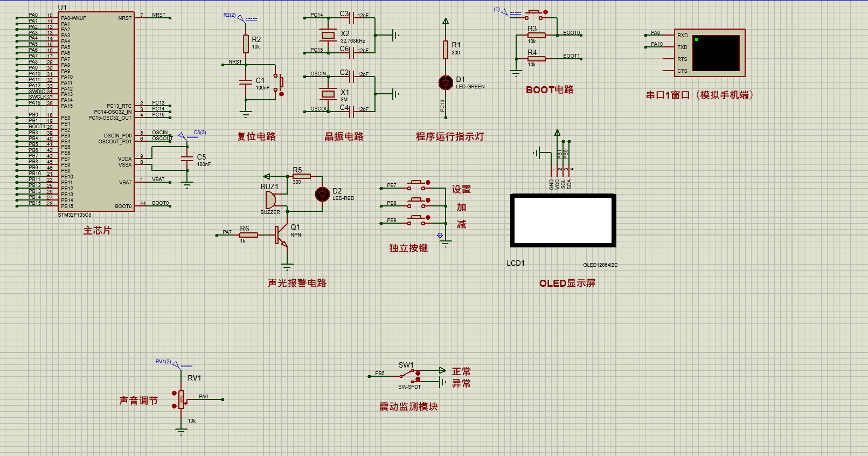Select resistor R1 300

click(446, 50)
